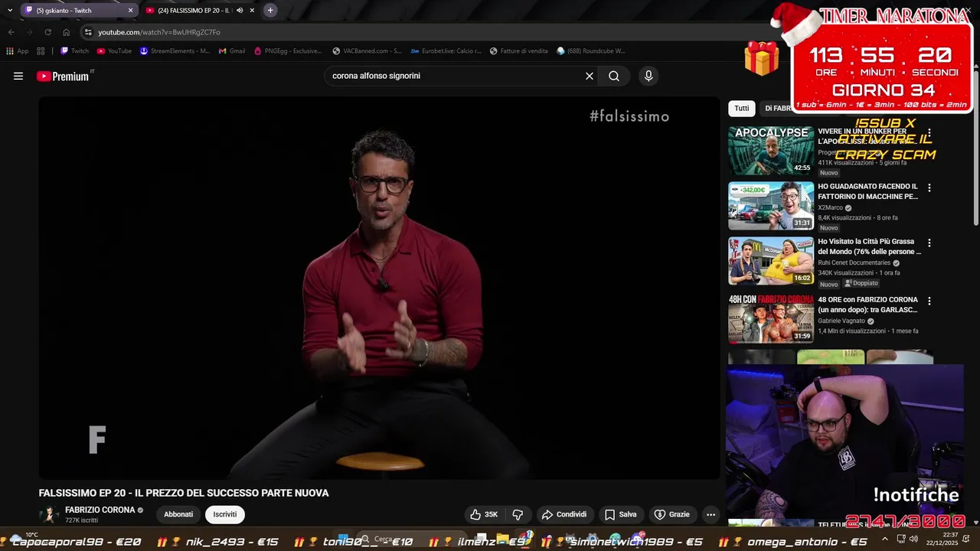
Task: Like the video with the thumbs-up showing 35K
Action: 484,514
